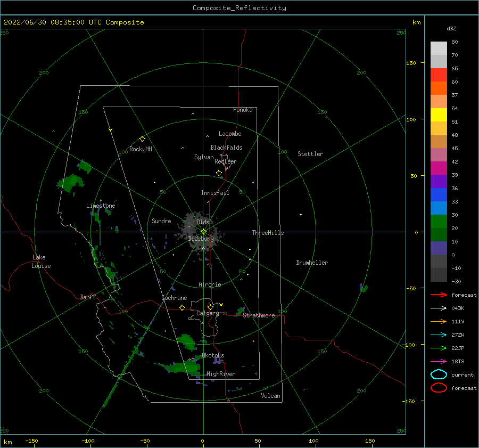Click the bright yellow swatch between 54 and 51
479x448 pixels.
pyautogui.click(x=439, y=115)
